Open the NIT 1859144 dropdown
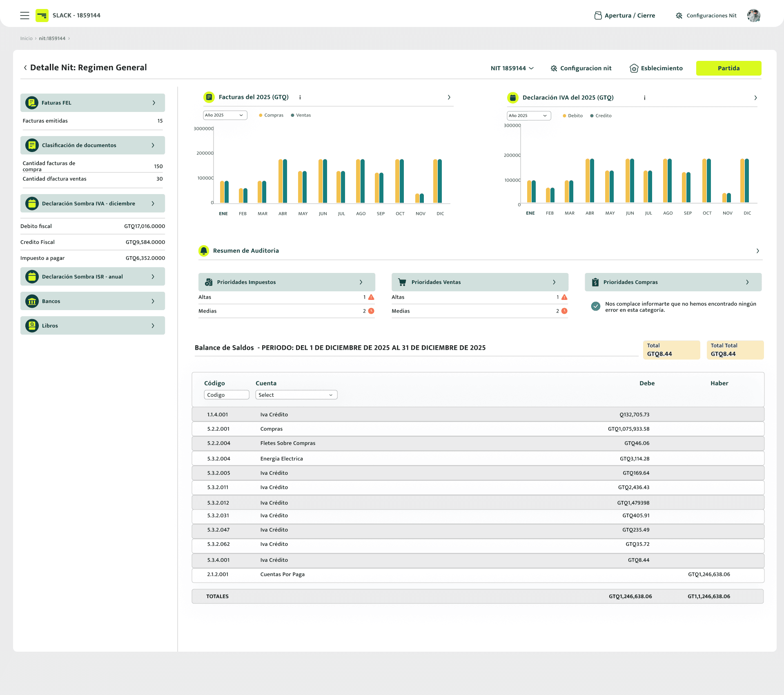784x695 pixels. click(x=512, y=68)
